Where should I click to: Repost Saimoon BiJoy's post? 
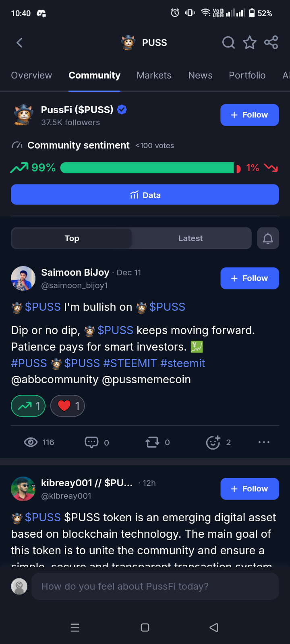152,442
